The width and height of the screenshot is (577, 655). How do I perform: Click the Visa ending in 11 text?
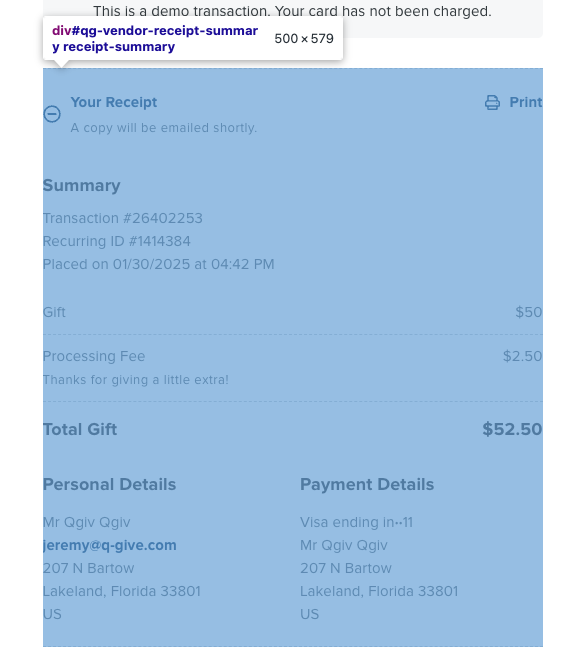click(356, 522)
